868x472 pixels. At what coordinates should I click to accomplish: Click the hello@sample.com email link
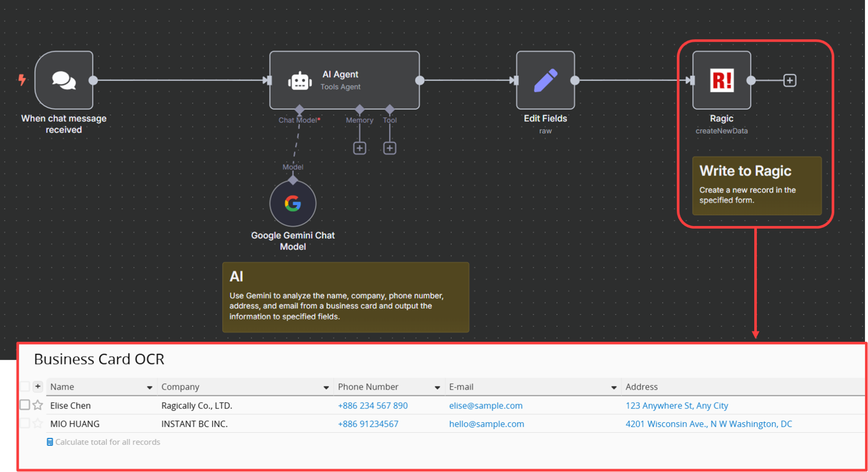click(486, 424)
